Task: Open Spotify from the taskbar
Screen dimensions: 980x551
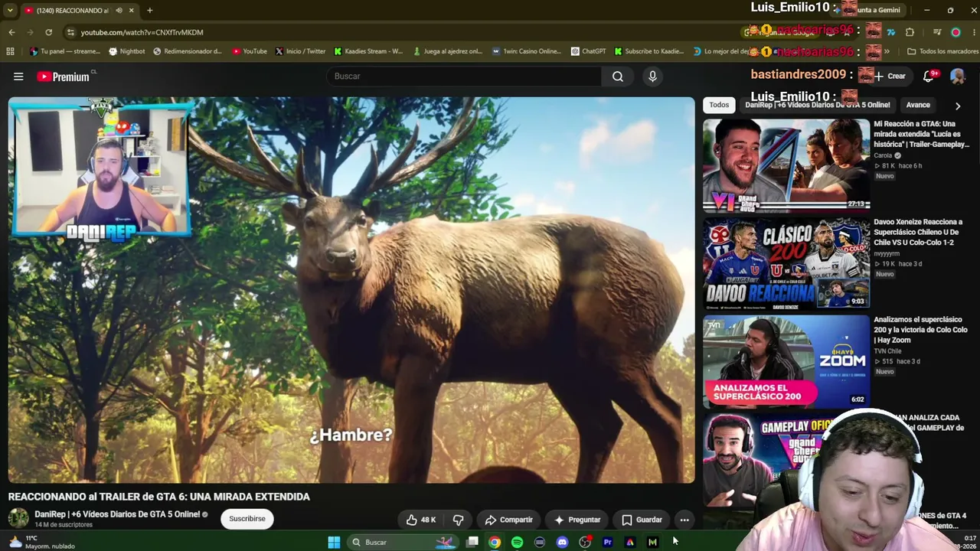Action: (x=517, y=542)
